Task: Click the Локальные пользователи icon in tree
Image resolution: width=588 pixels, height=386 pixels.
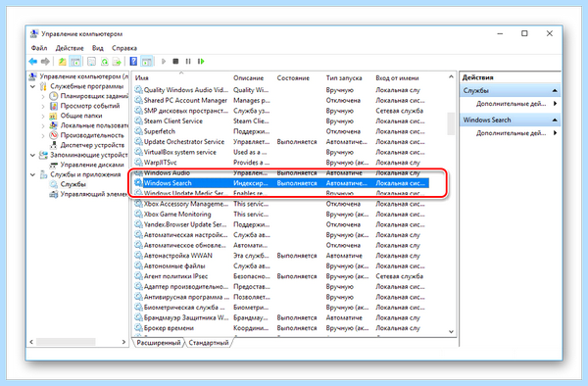Action: coord(54,125)
